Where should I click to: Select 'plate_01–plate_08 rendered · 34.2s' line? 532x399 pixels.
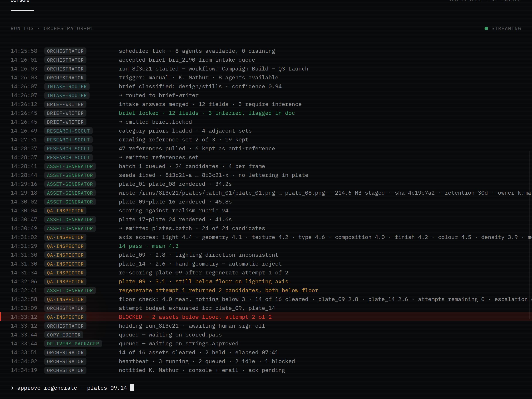175,184
